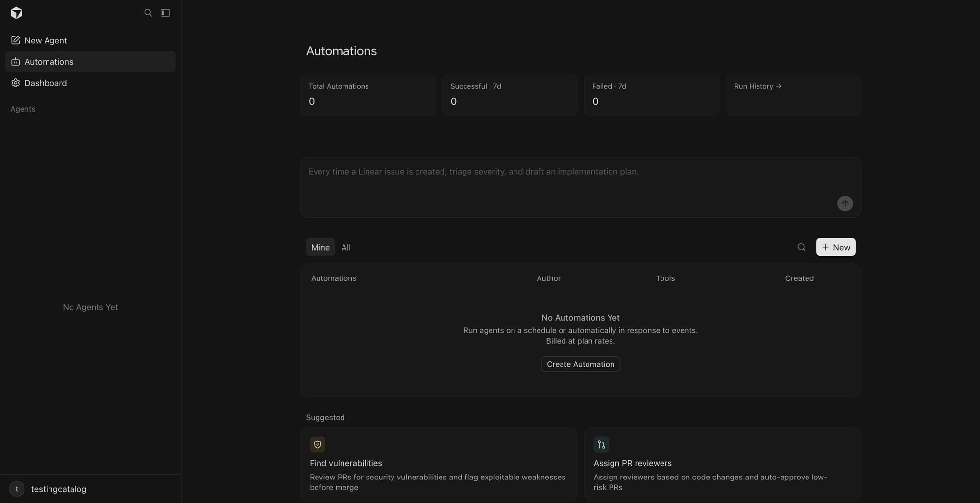This screenshot has width=980, height=503.
Task: Click the pull request icon on Assign PR reviewers
Action: coord(601,445)
